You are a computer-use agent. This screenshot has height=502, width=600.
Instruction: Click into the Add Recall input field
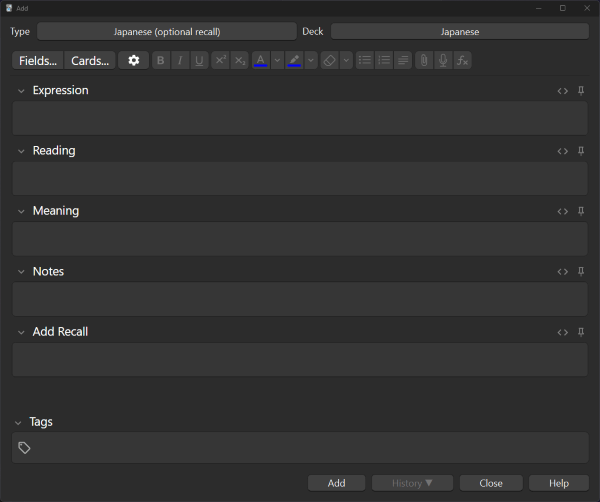(x=300, y=359)
